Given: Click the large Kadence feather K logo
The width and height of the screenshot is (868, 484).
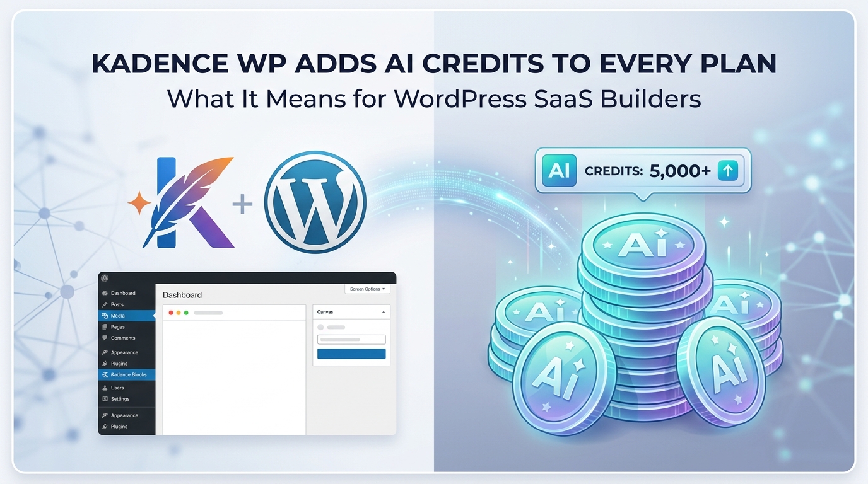Looking at the screenshot, I should 188,202.
